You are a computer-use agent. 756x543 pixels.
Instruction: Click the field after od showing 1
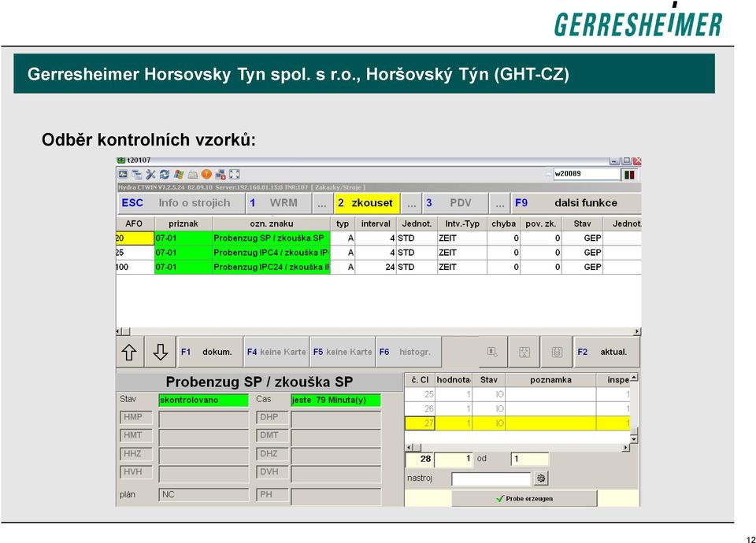click(529, 459)
